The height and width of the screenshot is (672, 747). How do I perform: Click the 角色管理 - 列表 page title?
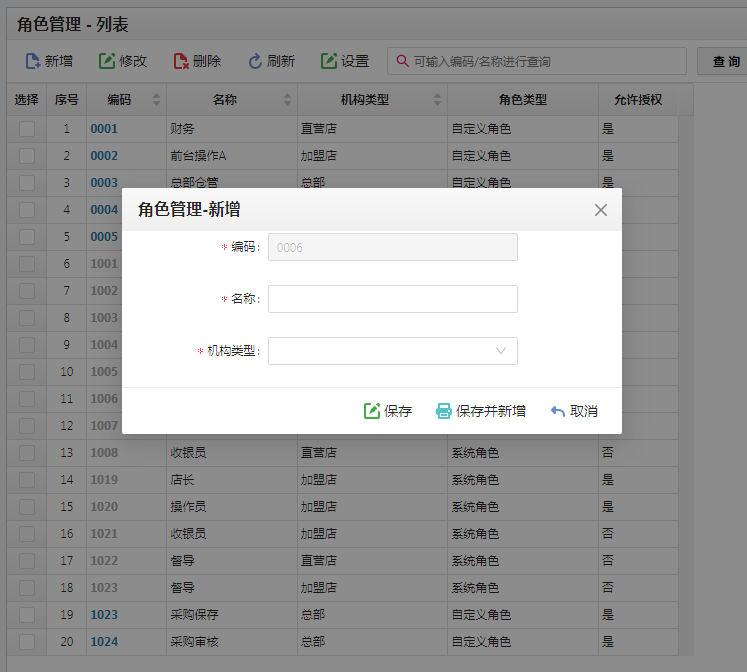(72, 24)
